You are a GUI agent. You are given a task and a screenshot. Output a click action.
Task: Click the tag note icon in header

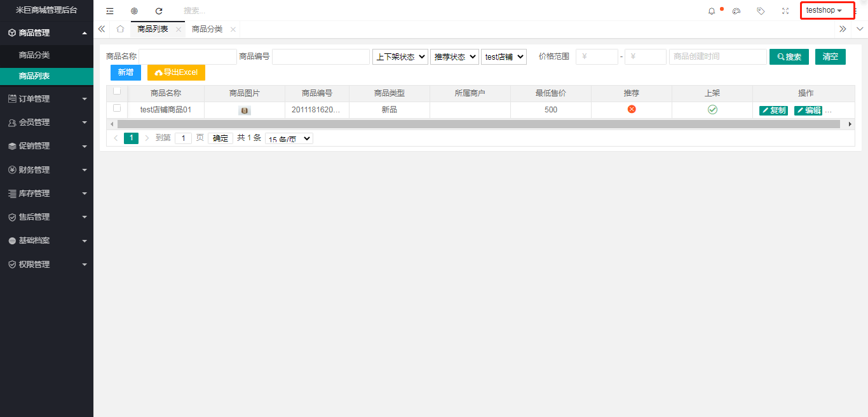[x=761, y=11]
